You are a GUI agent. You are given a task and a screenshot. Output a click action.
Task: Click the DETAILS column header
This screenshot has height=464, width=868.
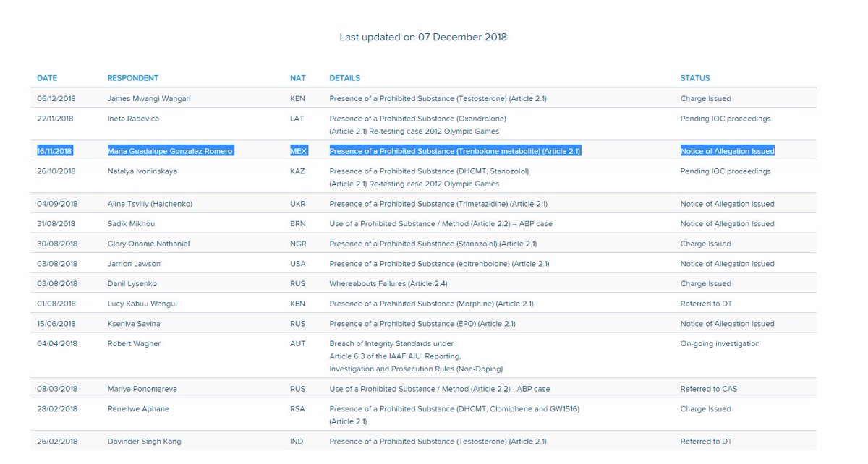click(x=344, y=78)
